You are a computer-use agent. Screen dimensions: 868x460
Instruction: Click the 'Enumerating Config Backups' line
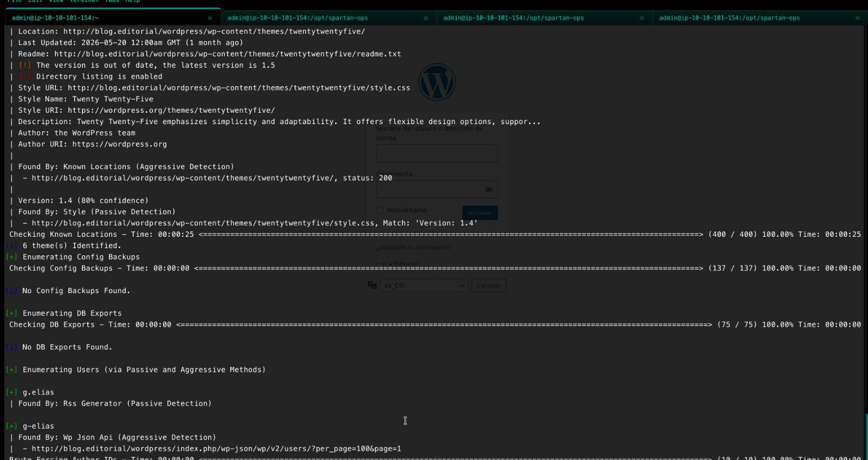point(81,257)
